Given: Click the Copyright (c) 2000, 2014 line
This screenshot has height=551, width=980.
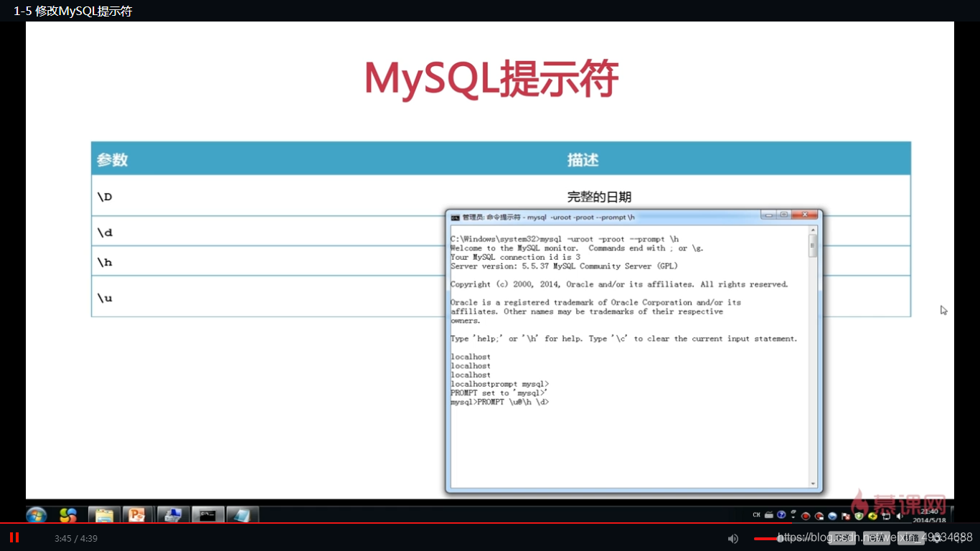Looking at the screenshot, I should 619,284.
